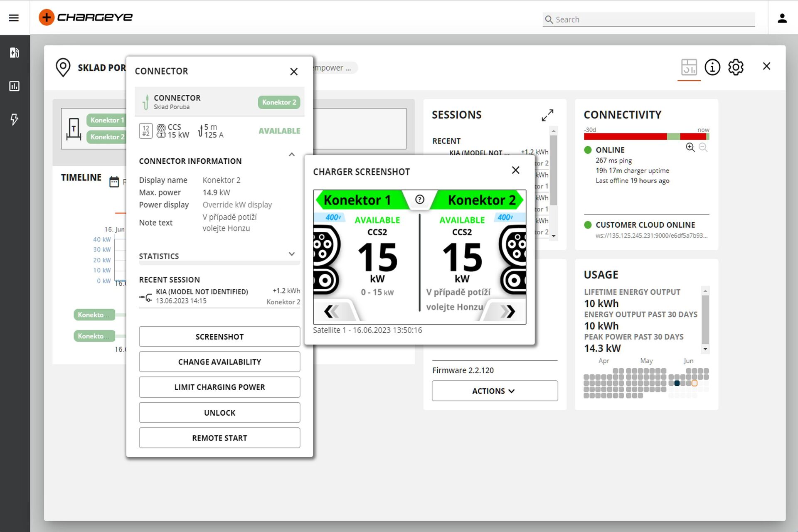Click the dashboard view icon
This screenshot has height=532, width=798.
[x=689, y=67]
